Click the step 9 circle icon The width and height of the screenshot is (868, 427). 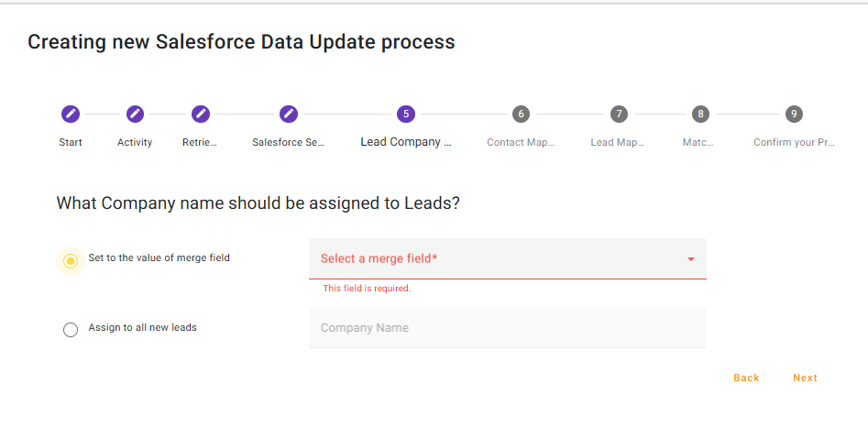coord(794,115)
